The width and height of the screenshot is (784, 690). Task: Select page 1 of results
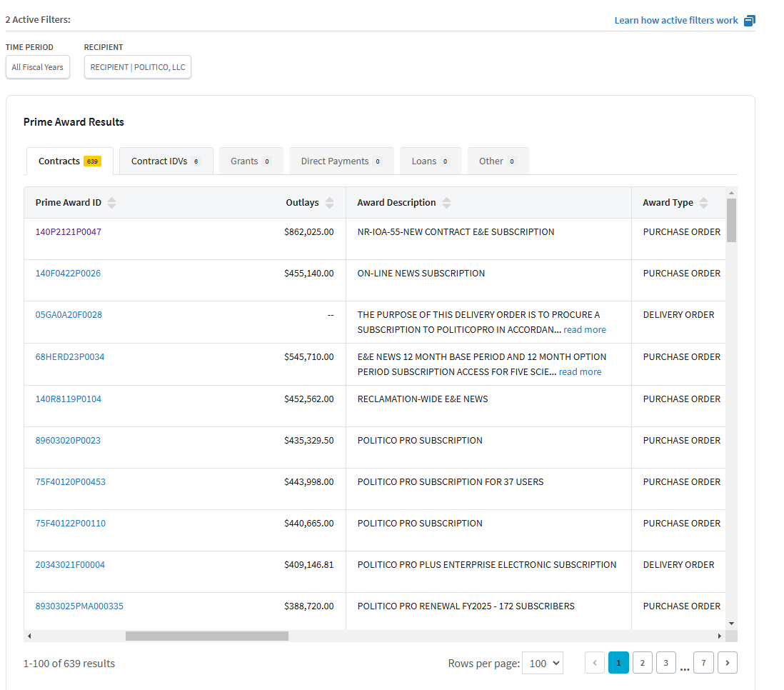(618, 663)
